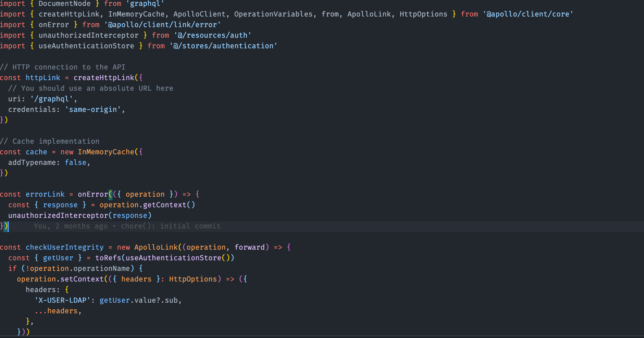Click OperationVariables in the apollo import
The image size is (644, 338).
(273, 14)
